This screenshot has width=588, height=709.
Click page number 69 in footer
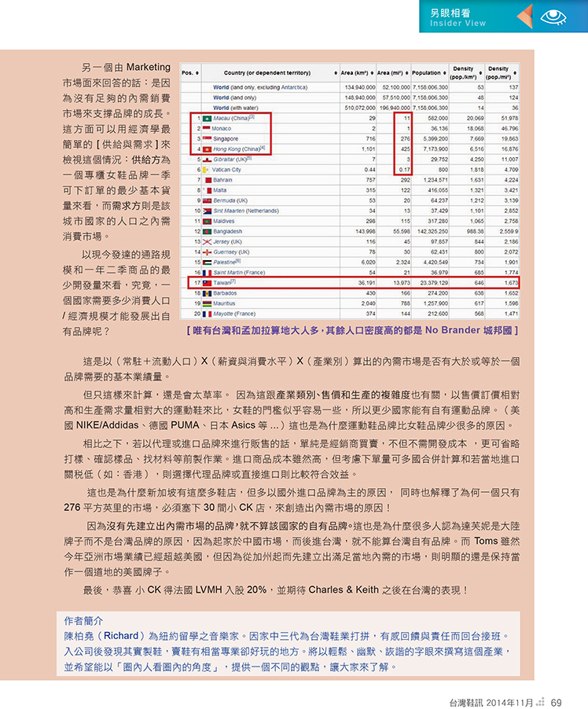point(556,703)
